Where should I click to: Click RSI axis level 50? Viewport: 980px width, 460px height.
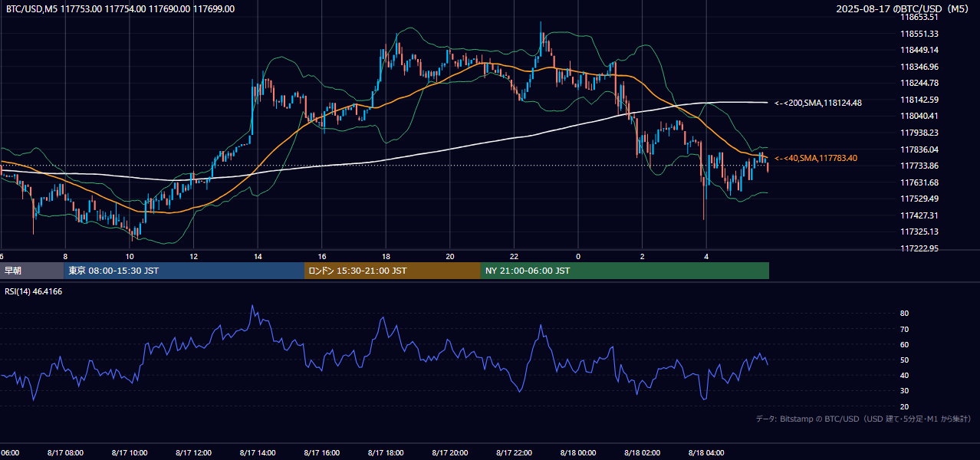point(904,360)
